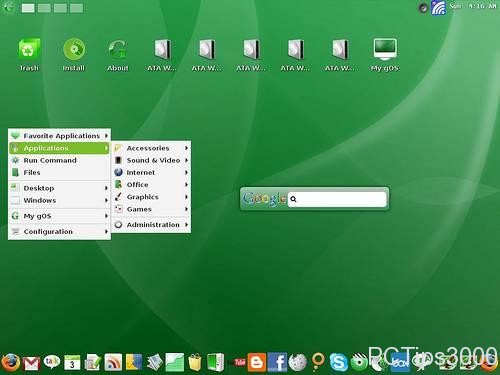Open the Trash desktop icon
This screenshot has width=500, height=375.
point(29,54)
